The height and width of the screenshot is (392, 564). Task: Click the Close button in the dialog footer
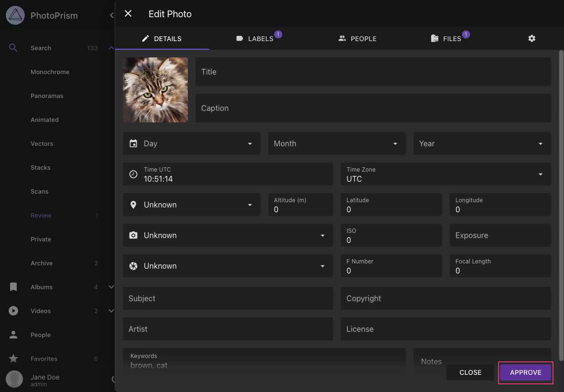tap(470, 372)
